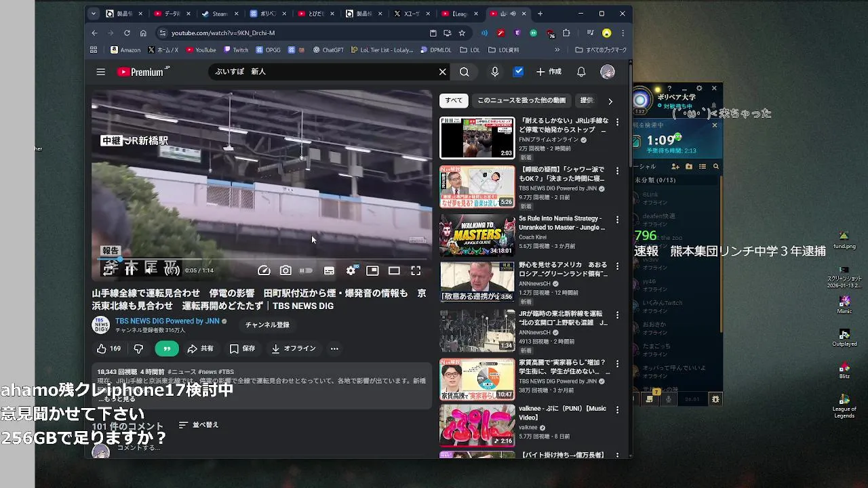Open the YouTube account avatar menu

tap(608, 72)
